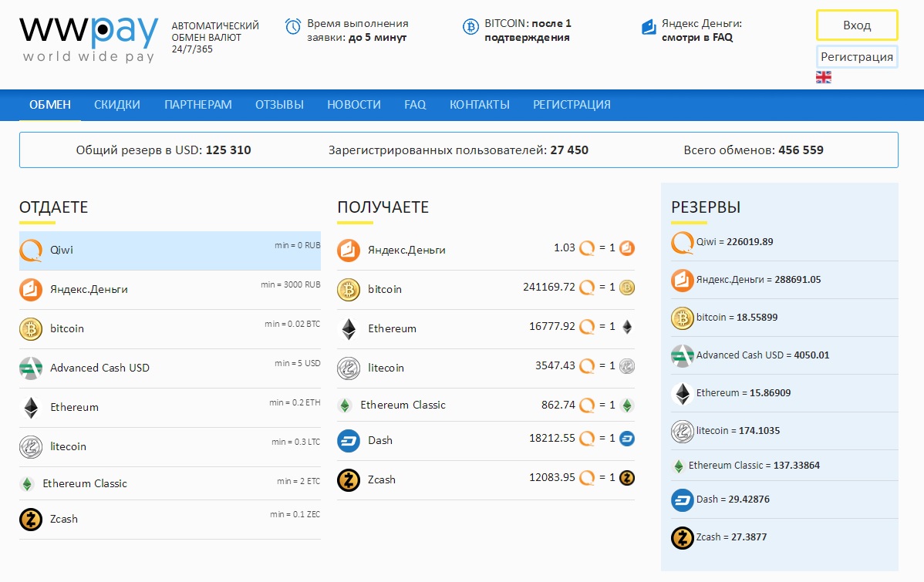Click 'min = 3000 RUB' text

point(291,284)
